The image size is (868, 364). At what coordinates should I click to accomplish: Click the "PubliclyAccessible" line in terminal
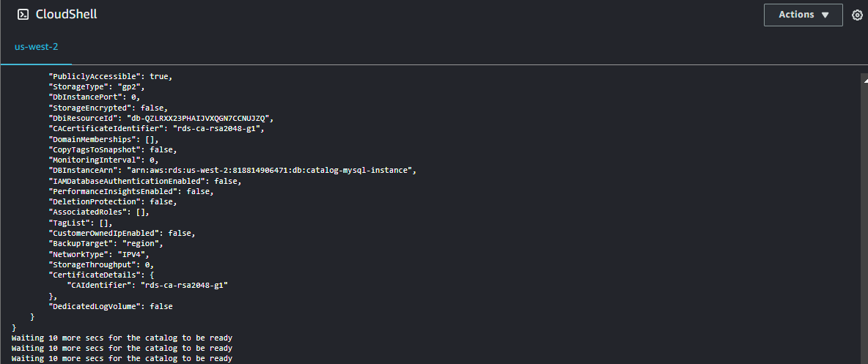click(110, 76)
